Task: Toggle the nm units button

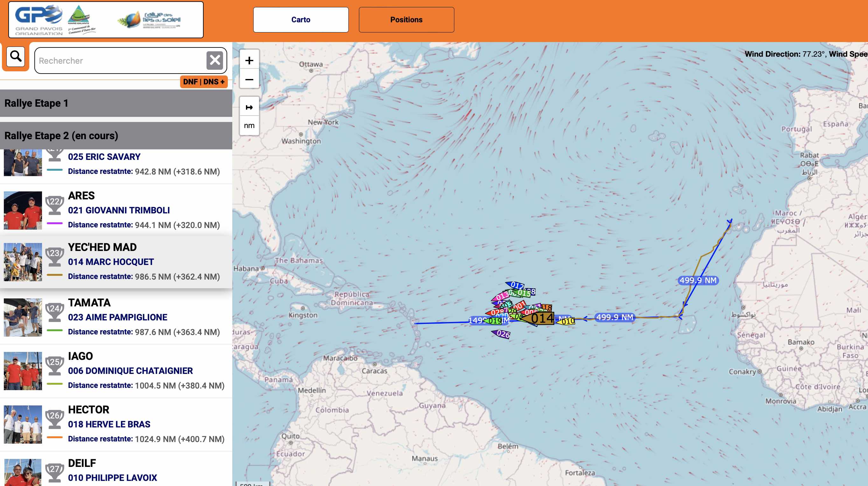Action: click(249, 126)
